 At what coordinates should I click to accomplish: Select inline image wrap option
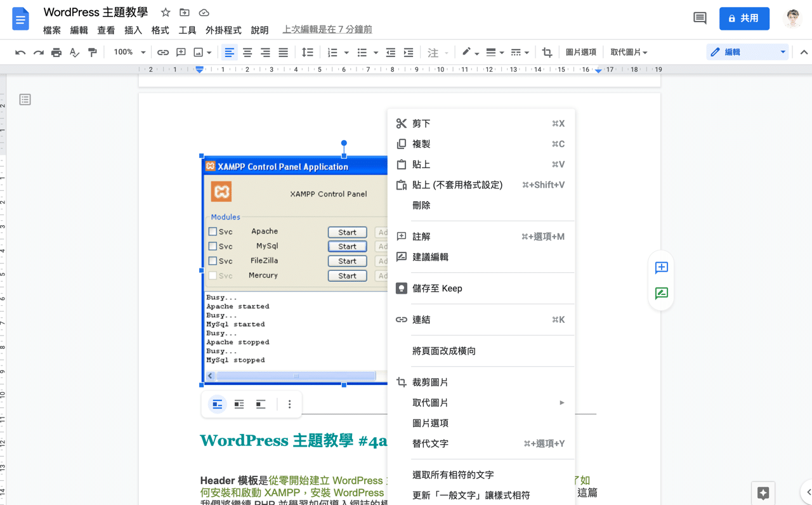click(218, 404)
